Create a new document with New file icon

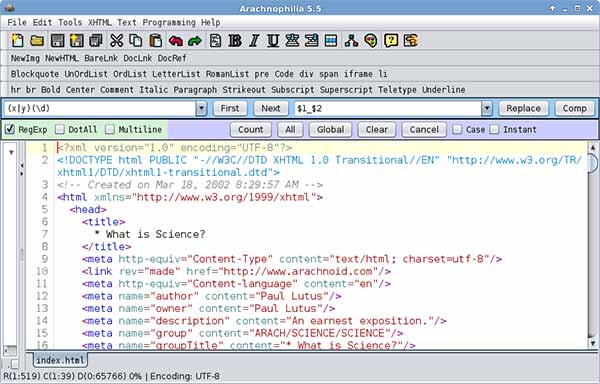click(18, 41)
